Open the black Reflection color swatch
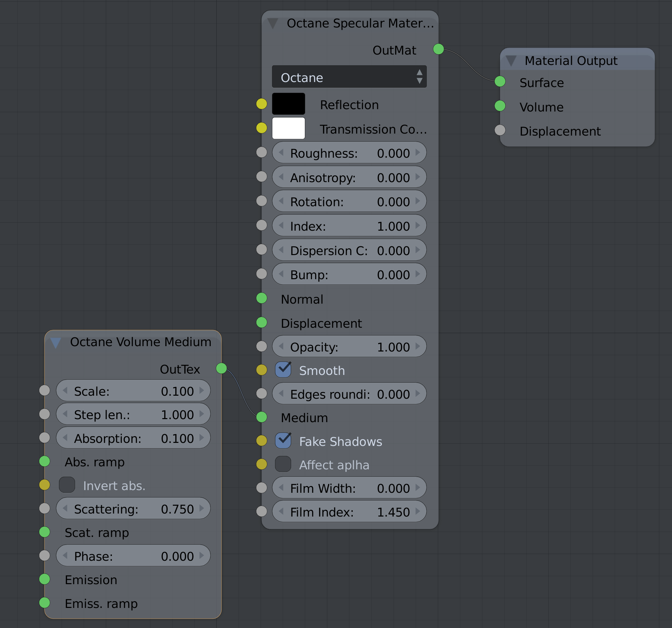Viewport: 672px width, 628px height. [x=288, y=104]
